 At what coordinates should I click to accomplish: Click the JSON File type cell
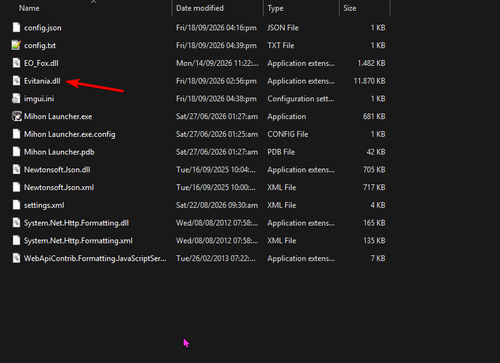pos(283,28)
